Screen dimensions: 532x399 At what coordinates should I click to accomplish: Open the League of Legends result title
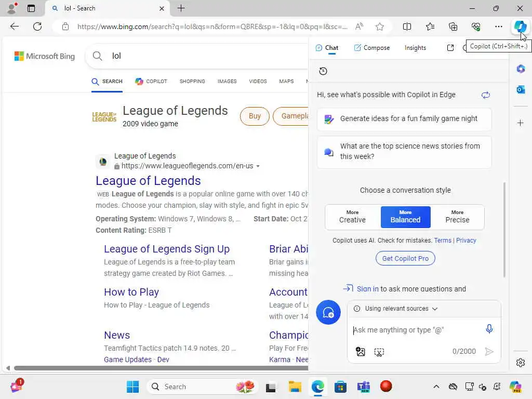pos(148,181)
